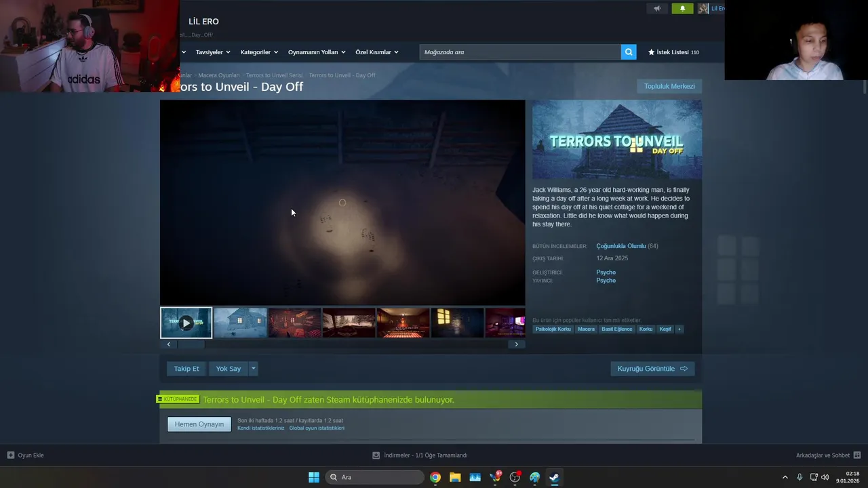Image resolution: width=868 pixels, height=488 pixels.
Task: Open Google Chrome from taskbar
Action: coord(435,477)
